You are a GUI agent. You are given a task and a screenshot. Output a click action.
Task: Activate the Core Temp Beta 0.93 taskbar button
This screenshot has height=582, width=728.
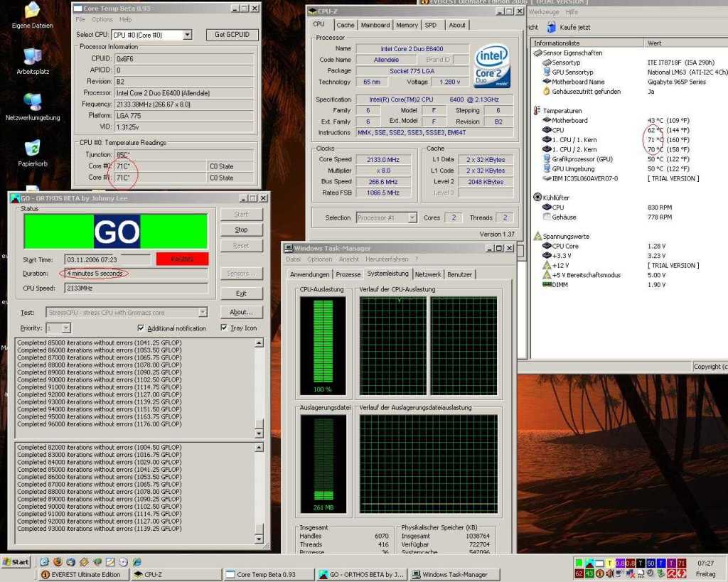coord(268,575)
